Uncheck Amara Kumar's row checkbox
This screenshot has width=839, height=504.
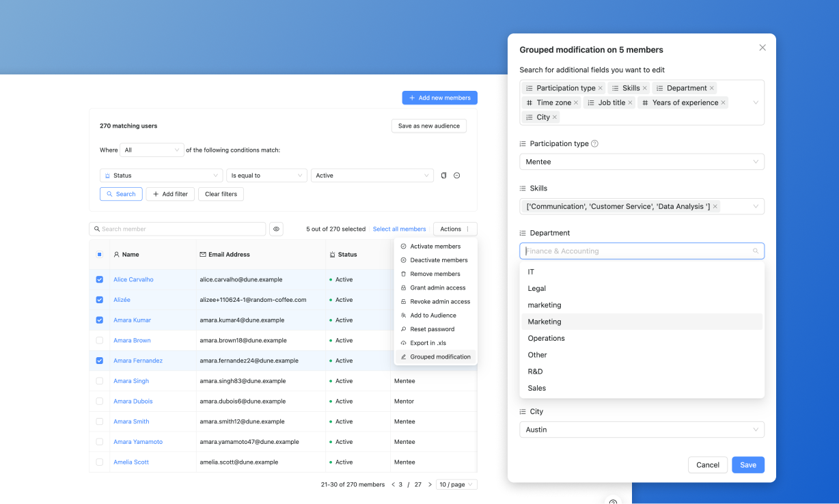100,320
